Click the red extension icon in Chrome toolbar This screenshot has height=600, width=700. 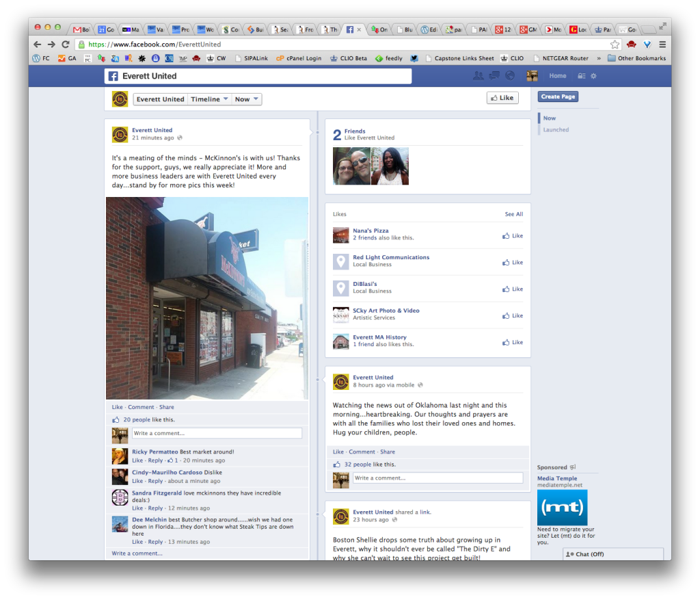[x=631, y=44]
